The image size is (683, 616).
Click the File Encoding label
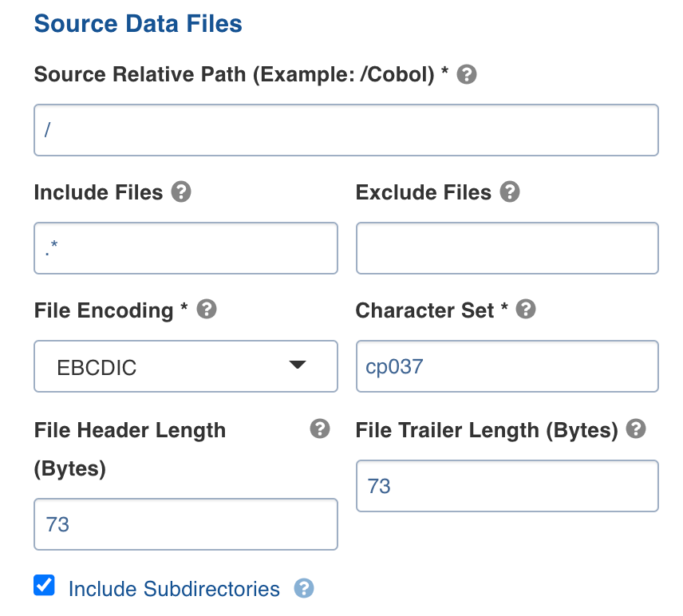[103, 310]
